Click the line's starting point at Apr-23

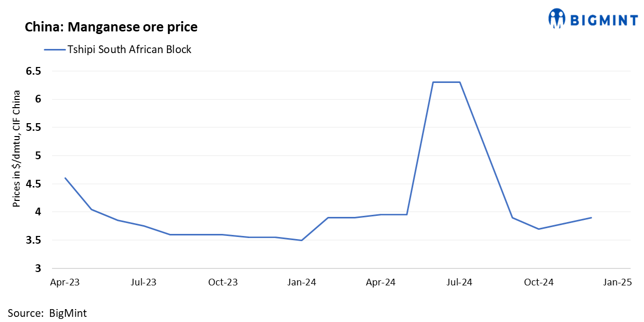(x=65, y=178)
